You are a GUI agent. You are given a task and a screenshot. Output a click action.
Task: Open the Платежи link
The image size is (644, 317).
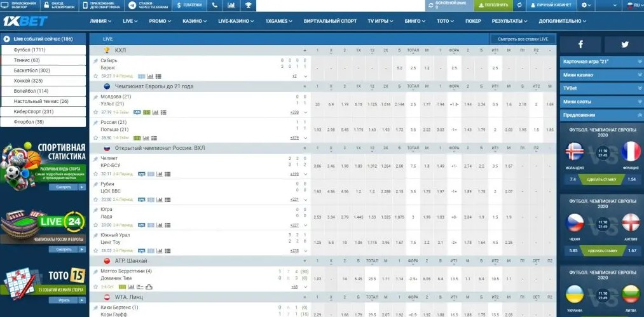(189, 5)
